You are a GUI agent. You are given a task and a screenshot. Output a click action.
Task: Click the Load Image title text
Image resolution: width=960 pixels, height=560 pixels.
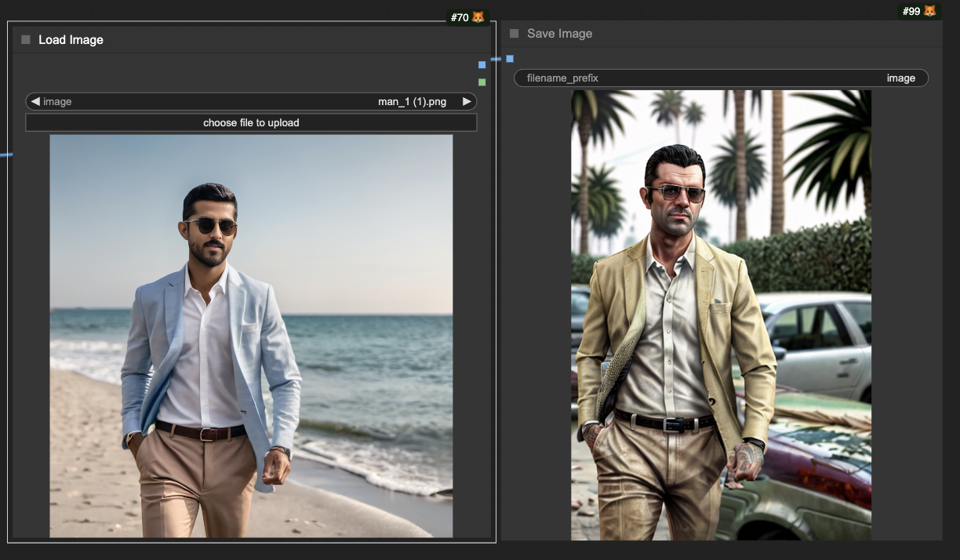click(71, 40)
